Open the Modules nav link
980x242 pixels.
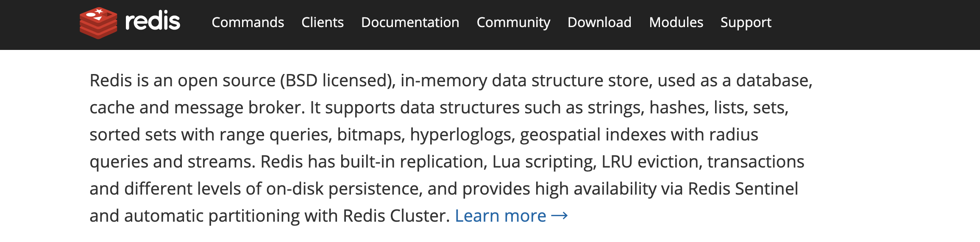coord(676,22)
